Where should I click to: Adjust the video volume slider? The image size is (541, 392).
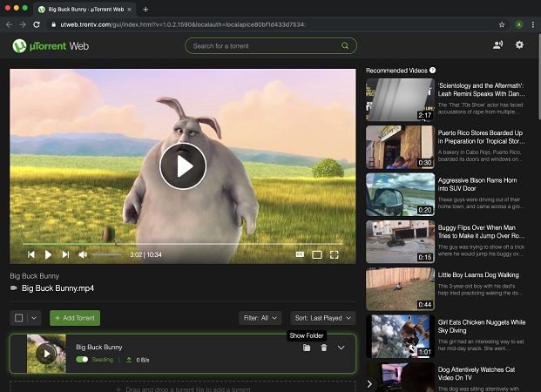pos(106,254)
